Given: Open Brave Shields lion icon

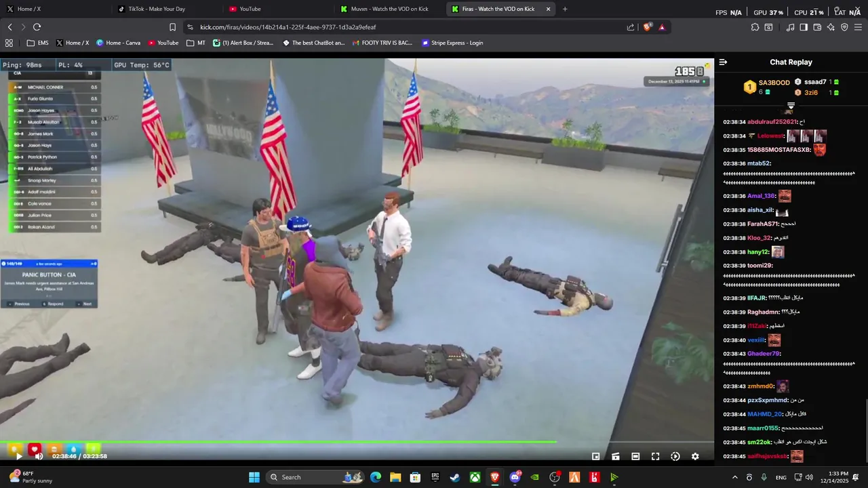Looking at the screenshot, I should [648, 27].
